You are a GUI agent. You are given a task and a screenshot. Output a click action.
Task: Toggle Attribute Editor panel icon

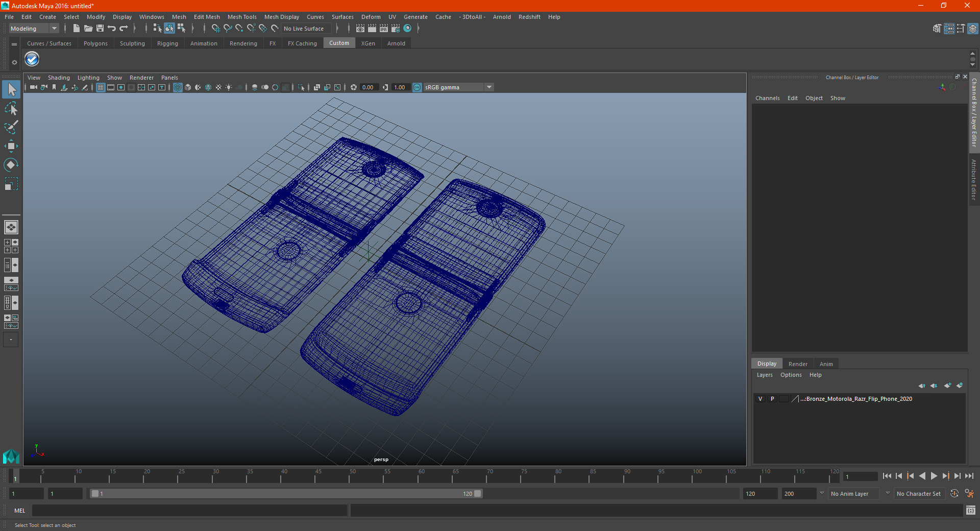(x=949, y=29)
